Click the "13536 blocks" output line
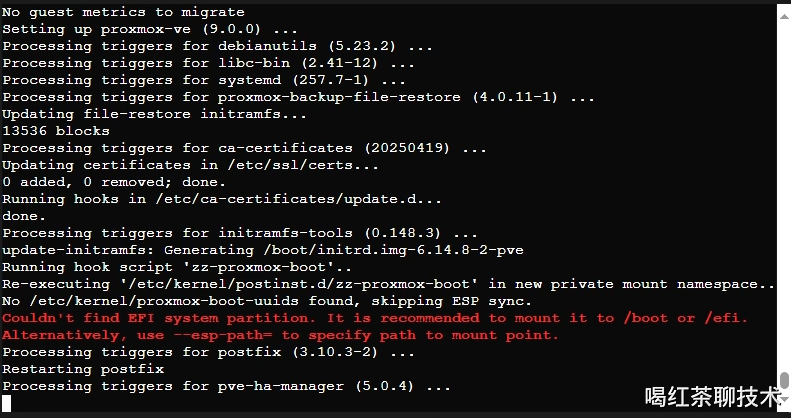The image size is (791, 418). pyautogui.click(x=56, y=131)
